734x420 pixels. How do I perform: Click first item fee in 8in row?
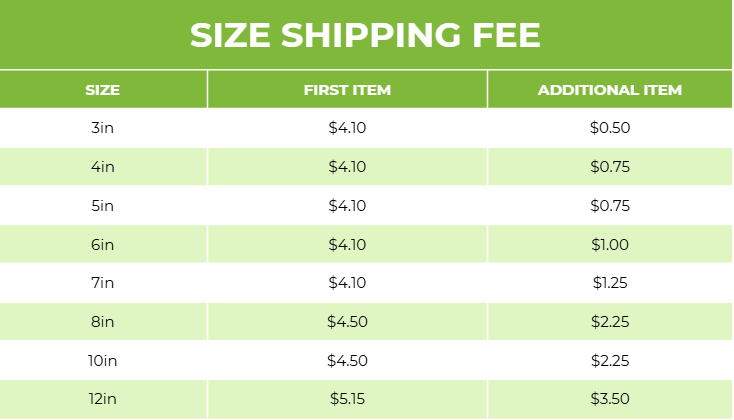point(347,322)
